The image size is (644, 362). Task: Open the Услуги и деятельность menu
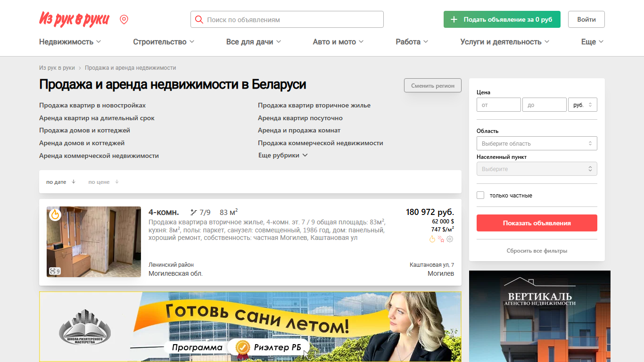[504, 41]
